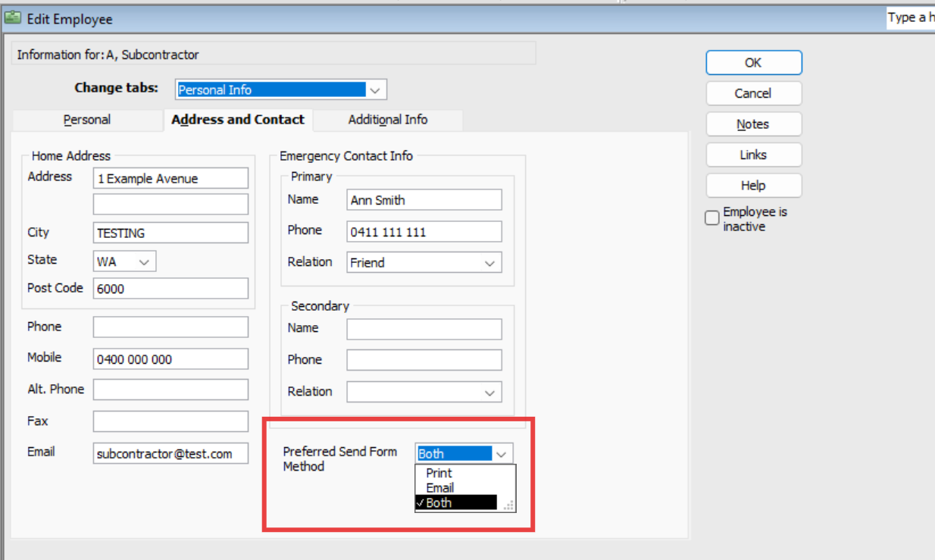Open the Primary Relation dropdown showing Friend
This screenshot has height=560, width=935.
[424, 263]
